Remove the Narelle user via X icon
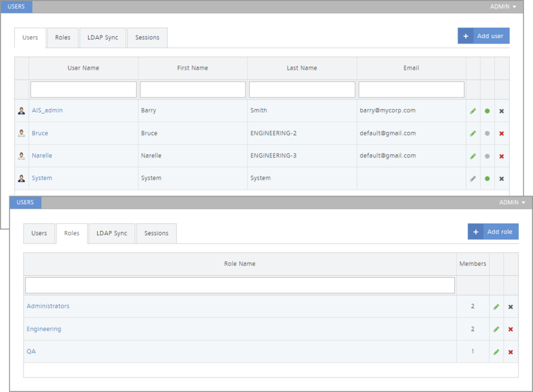Viewport: 533px width, 392px height. pos(501,156)
